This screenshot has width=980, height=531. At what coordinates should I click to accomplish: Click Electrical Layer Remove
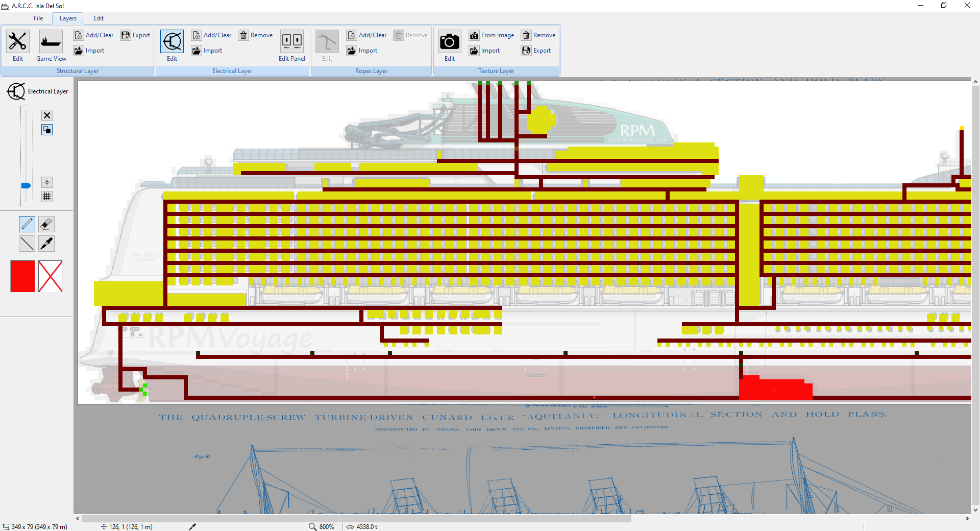[x=256, y=35]
